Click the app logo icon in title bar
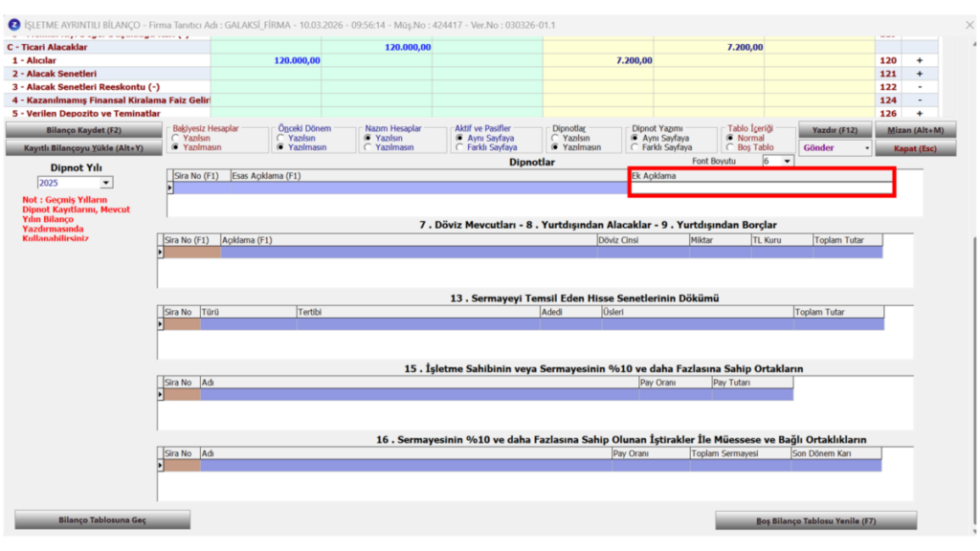 pyautogui.click(x=13, y=25)
